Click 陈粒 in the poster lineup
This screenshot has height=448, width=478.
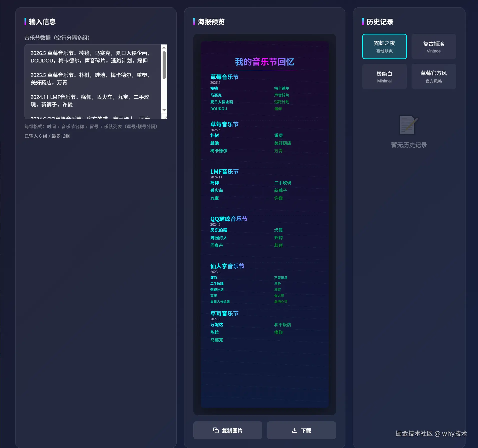point(215,332)
